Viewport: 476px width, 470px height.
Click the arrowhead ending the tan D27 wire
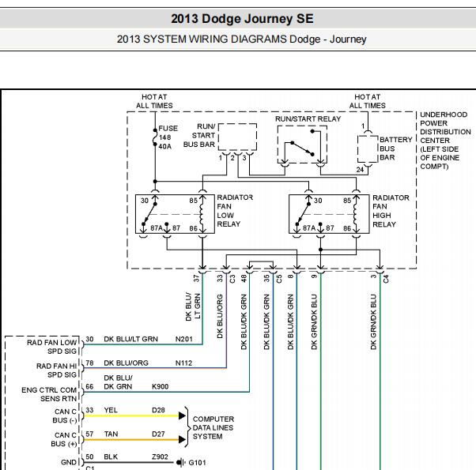coord(182,439)
